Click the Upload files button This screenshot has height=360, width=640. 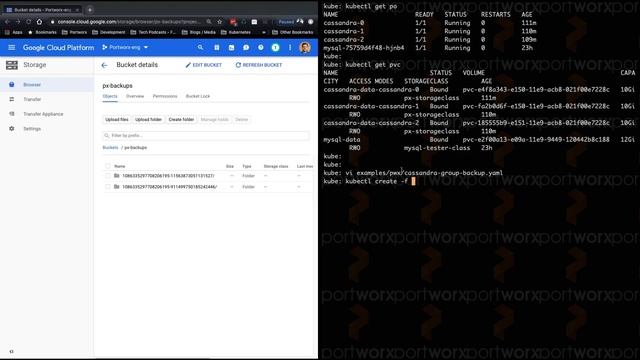[117, 120]
